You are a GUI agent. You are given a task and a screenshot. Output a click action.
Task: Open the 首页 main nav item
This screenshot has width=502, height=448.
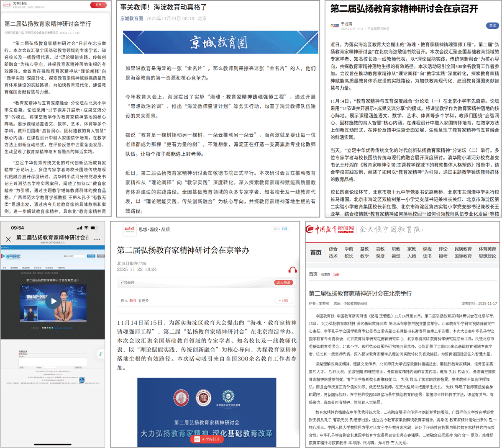point(316,252)
